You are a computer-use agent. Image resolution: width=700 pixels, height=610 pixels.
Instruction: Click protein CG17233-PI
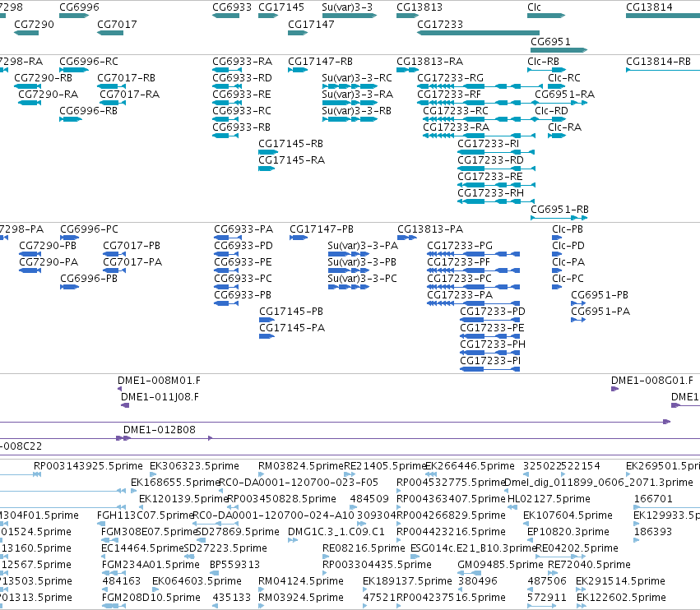pyautogui.click(x=490, y=361)
